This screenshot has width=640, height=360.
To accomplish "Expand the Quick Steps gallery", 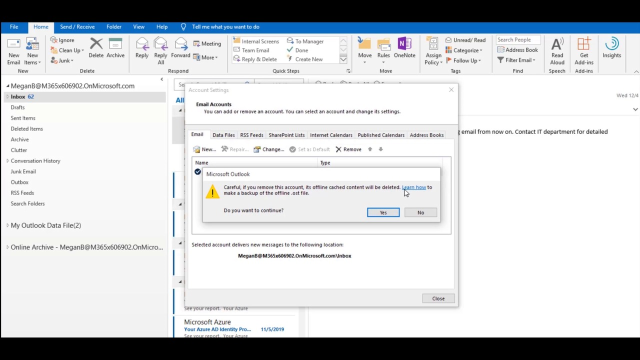I will pyautogui.click(x=343, y=60).
